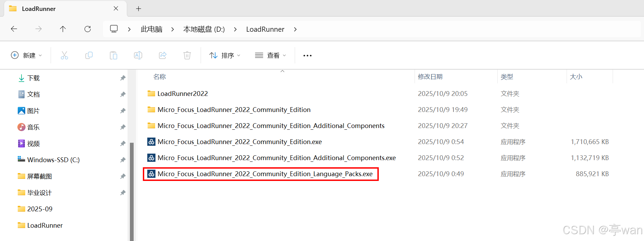Unpin 文档 using its pin icon
Viewport: 644px width, 241px height.
coord(123,95)
